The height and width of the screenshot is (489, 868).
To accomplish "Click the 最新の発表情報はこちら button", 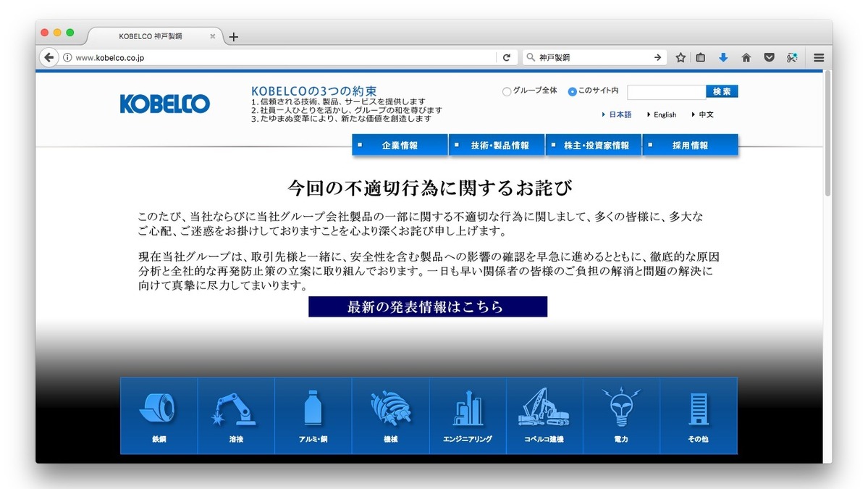I will 428,306.
